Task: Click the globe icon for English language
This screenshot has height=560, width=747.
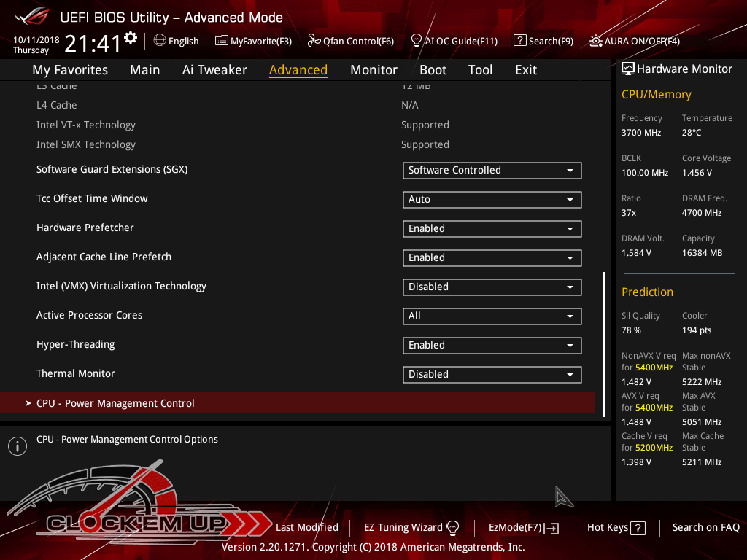Action: point(160,41)
